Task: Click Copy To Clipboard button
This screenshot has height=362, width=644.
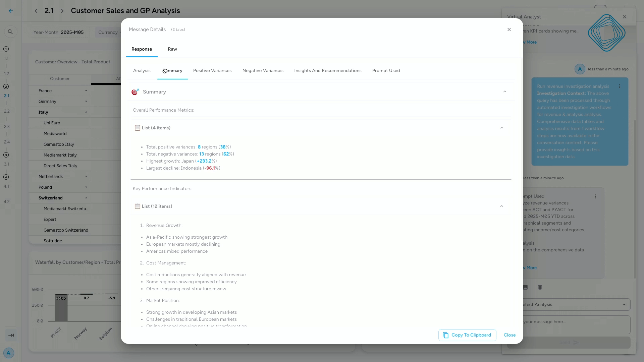Action: 467,335
